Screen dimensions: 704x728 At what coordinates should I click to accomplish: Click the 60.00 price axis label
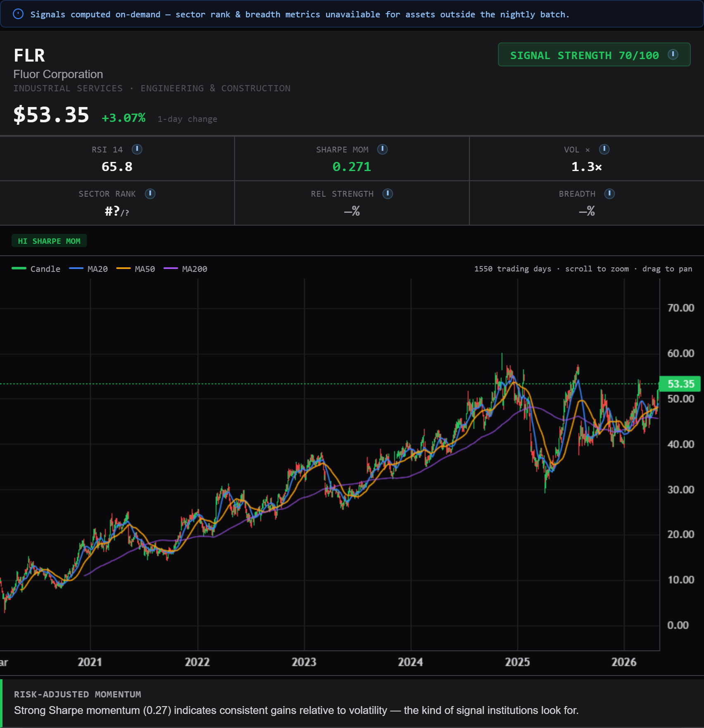(680, 353)
